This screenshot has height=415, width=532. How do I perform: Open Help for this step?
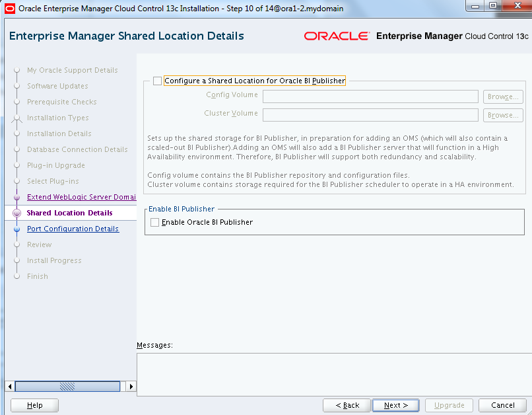[34, 405]
